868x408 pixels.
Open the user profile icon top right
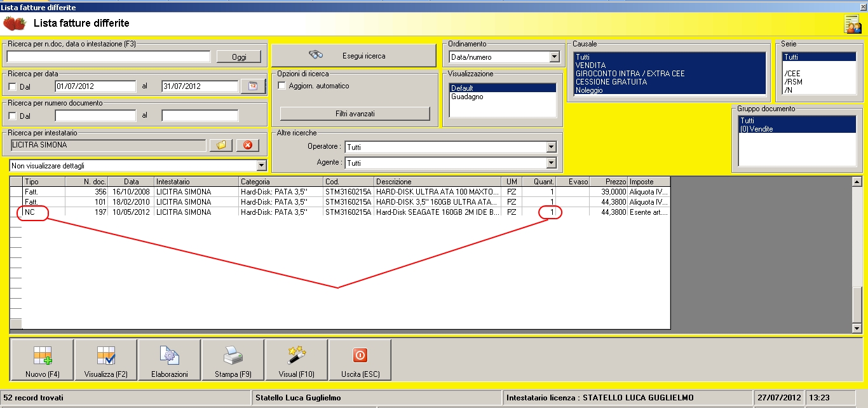(x=851, y=24)
